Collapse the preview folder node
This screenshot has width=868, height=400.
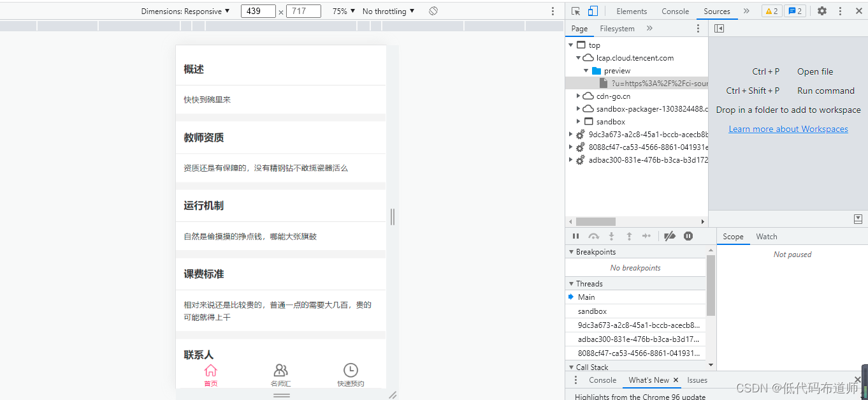click(x=586, y=71)
